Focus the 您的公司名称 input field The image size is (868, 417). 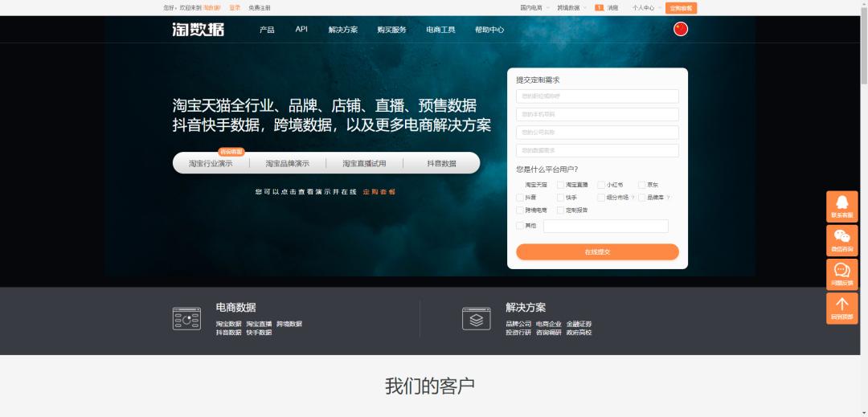click(597, 133)
